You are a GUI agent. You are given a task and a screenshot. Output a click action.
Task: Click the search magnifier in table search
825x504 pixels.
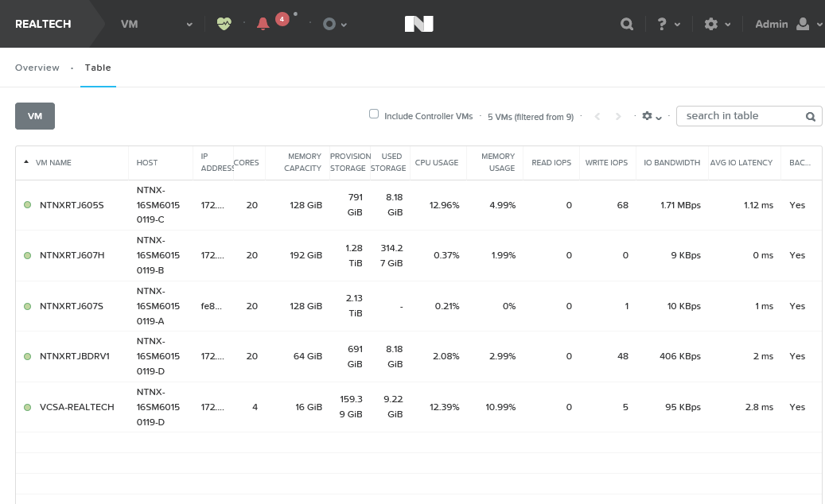[x=811, y=117]
